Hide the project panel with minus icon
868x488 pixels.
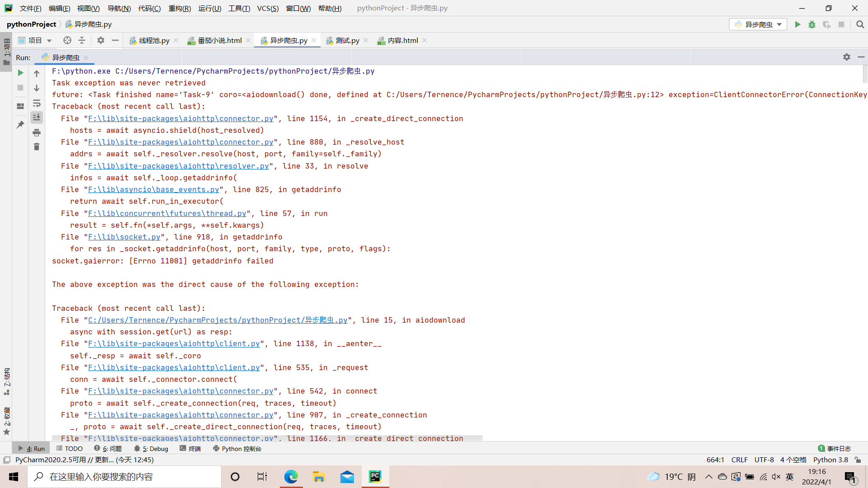(115, 40)
